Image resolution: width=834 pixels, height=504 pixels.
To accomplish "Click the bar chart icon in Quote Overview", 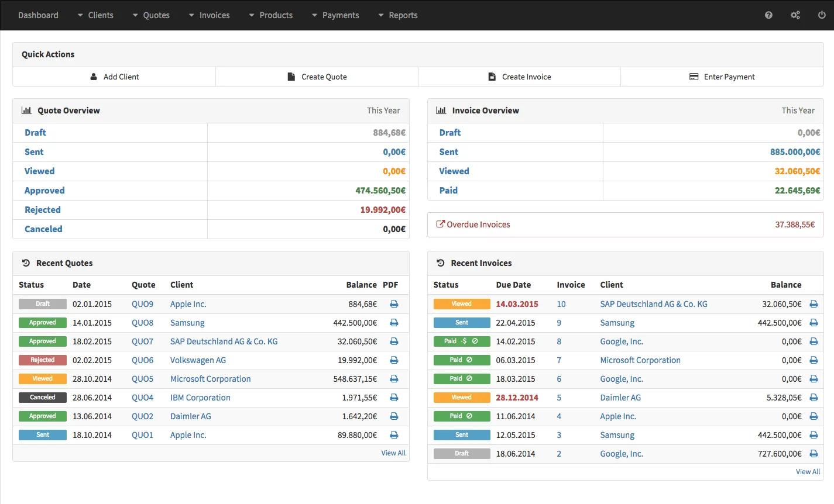I will (x=26, y=110).
